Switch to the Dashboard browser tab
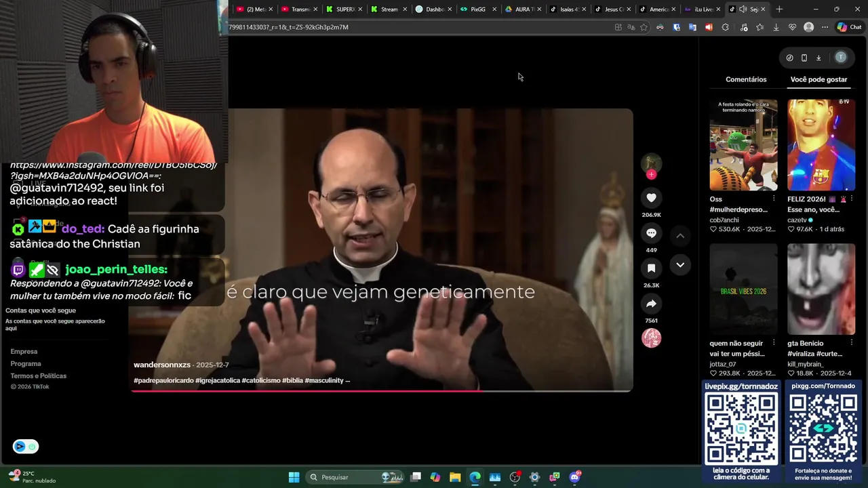 [434, 9]
